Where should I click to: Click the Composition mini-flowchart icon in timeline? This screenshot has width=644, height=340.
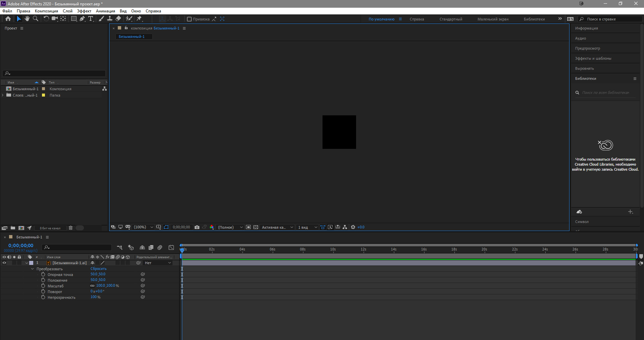(x=119, y=247)
